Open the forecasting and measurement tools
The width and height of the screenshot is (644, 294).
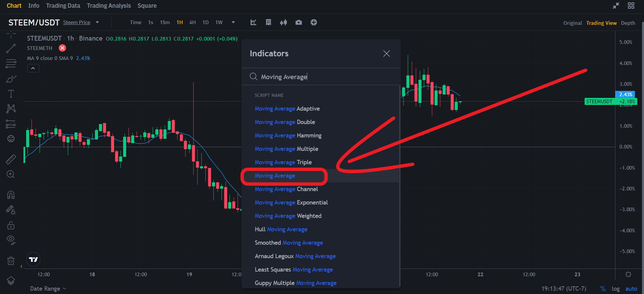tap(11, 124)
